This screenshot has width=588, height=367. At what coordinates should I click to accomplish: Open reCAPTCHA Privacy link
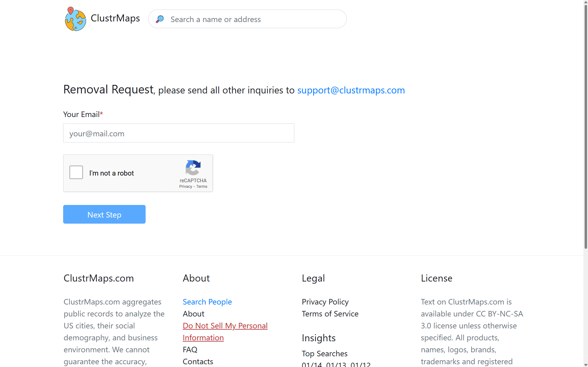[x=185, y=186]
